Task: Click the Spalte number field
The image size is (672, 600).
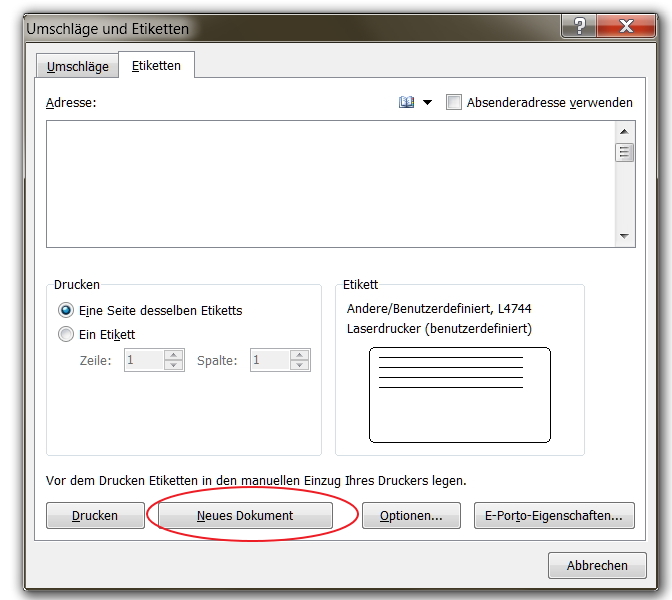Action: coord(270,360)
